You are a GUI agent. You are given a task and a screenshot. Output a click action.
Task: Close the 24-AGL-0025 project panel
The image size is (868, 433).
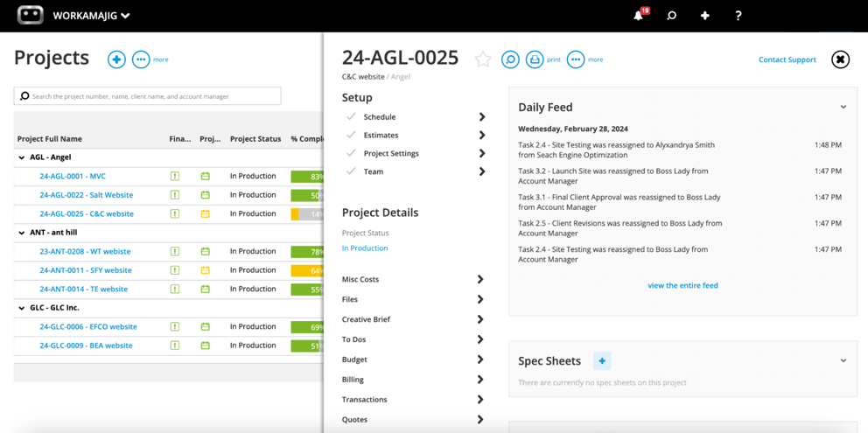pos(840,59)
